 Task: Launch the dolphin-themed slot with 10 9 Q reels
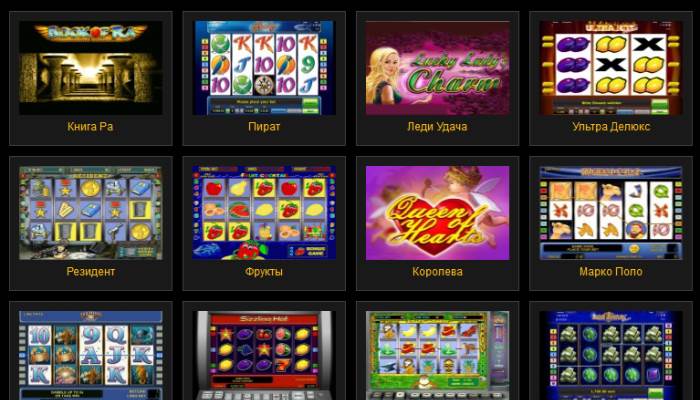tap(91, 355)
